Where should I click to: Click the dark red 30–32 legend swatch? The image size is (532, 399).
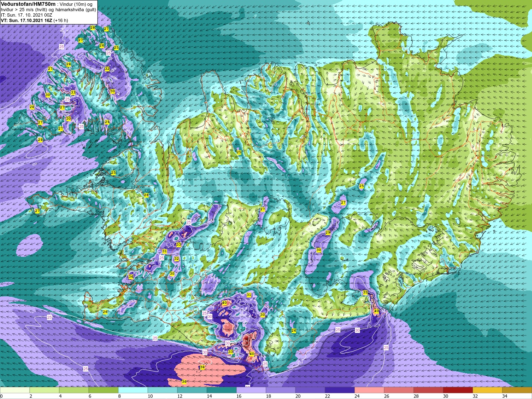pos(458,390)
